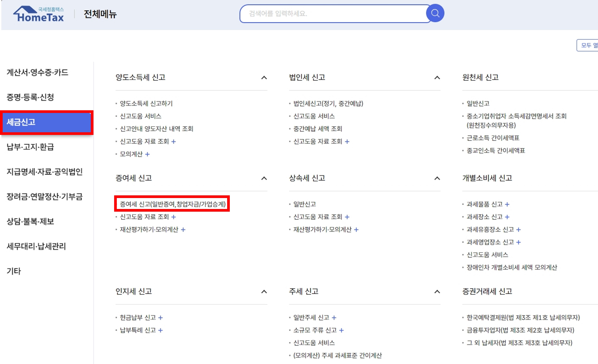The image size is (598, 364).
Task: Click the 모두 열기 button
Action: (588, 45)
